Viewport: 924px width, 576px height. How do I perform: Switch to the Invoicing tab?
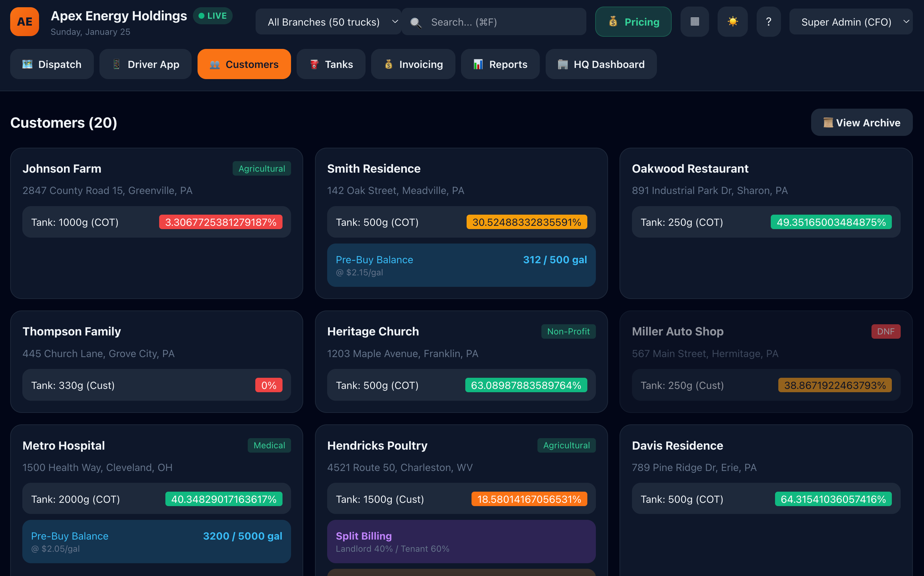click(413, 64)
